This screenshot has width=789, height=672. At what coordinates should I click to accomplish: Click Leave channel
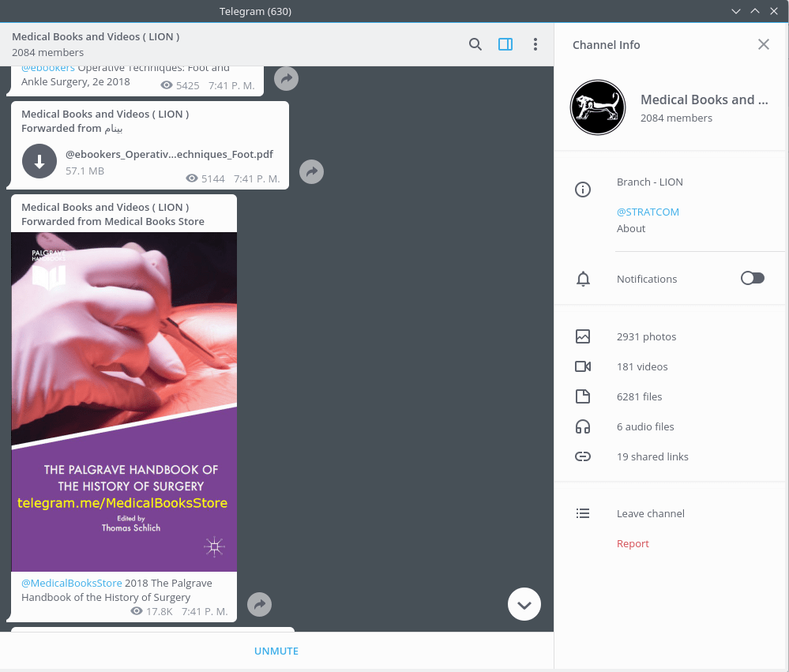click(650, 513)
